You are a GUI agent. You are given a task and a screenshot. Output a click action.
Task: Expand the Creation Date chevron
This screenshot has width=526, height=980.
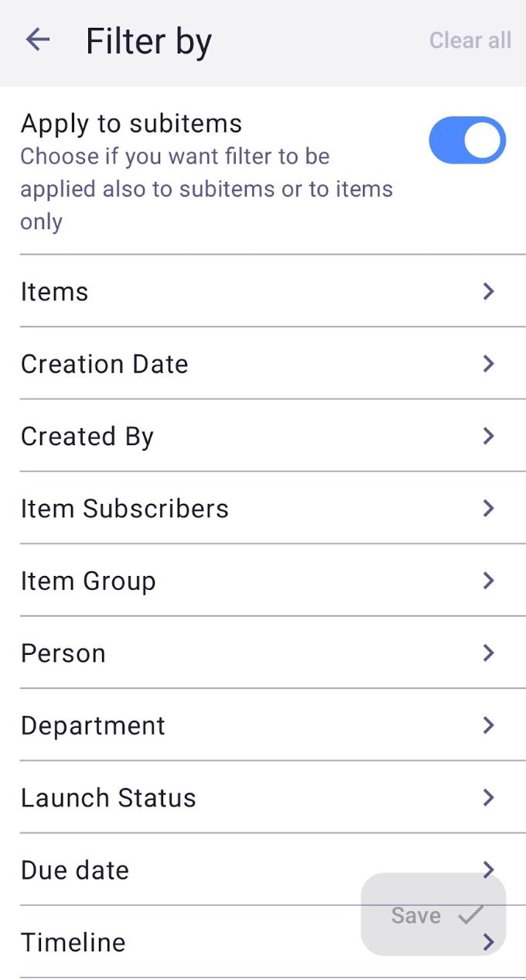(x=488, y=364)
